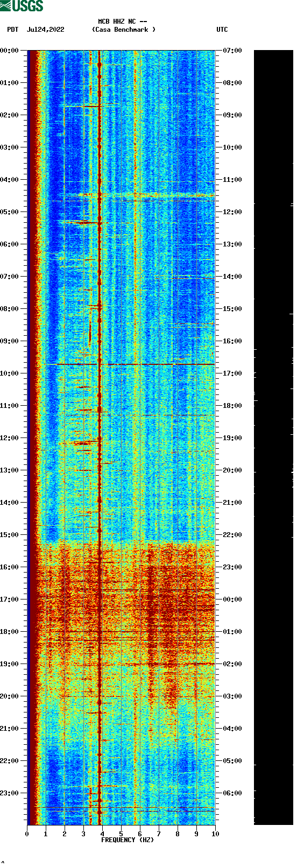This screenshot has width=297, height=868.
Task: Click frequency axis label 8
Action: tap(178, 834)
